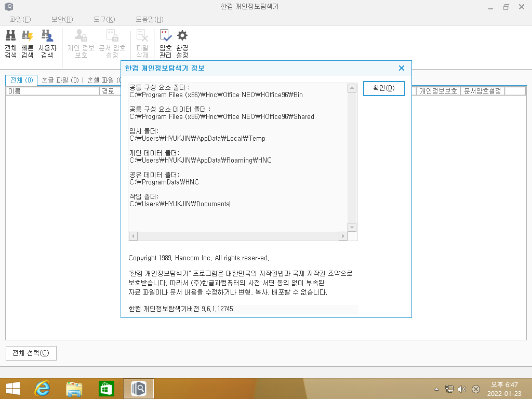This screenshot has height=399, width=532.
Task: Start 전체 검색 full search tool
Action: pos(10,44)
